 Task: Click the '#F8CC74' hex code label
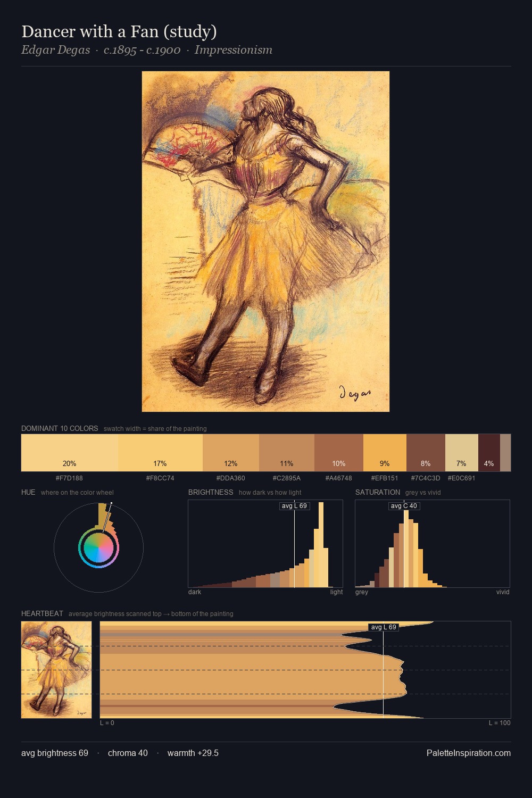160,478
